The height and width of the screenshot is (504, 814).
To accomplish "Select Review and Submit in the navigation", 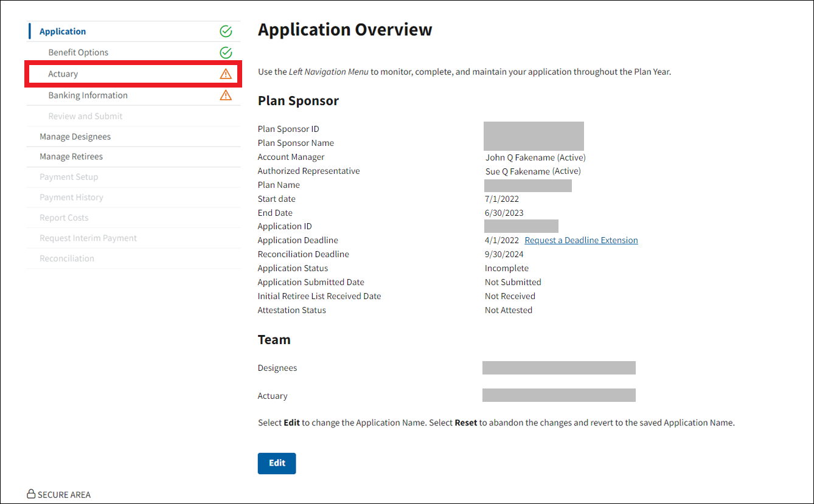I will 86,116.
